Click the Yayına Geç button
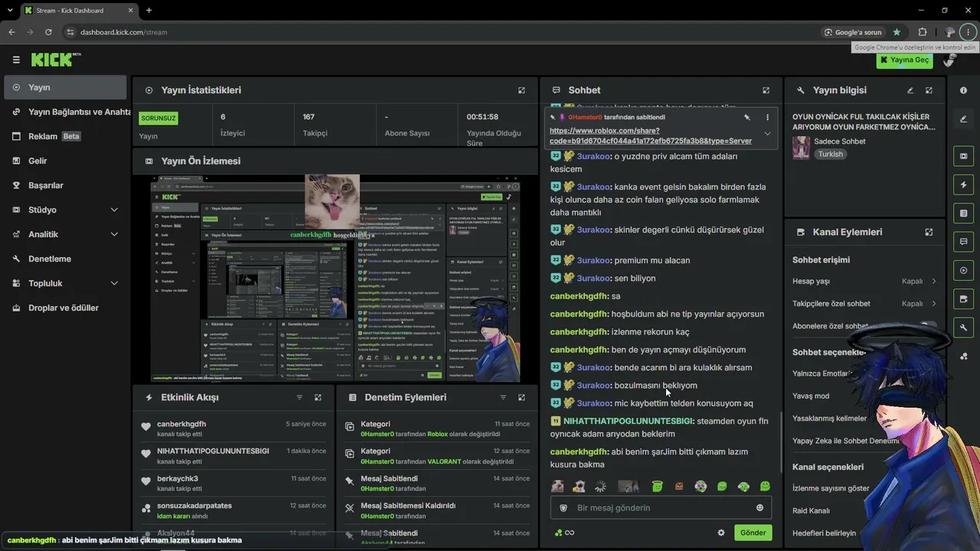This screenshot has height=551, width=980. 904,60
